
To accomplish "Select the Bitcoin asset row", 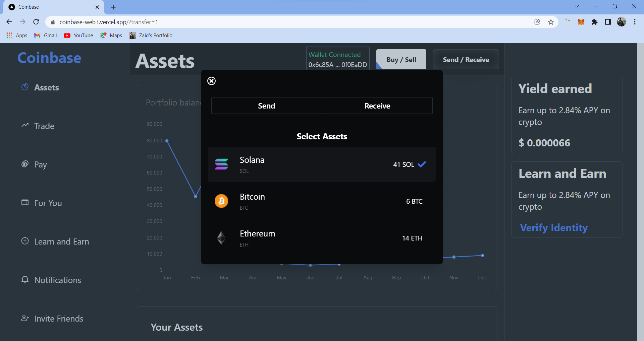I will point(322,201).
